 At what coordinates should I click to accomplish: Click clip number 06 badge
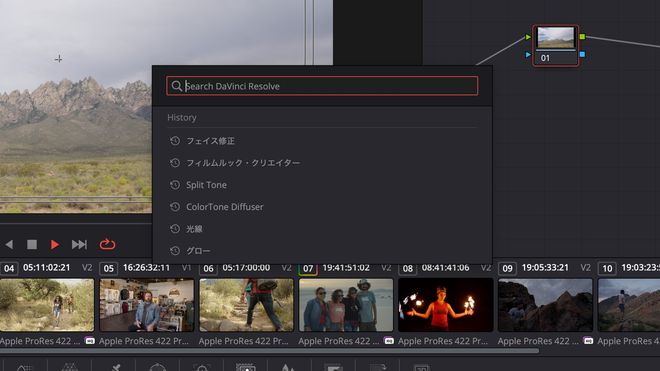208,268
